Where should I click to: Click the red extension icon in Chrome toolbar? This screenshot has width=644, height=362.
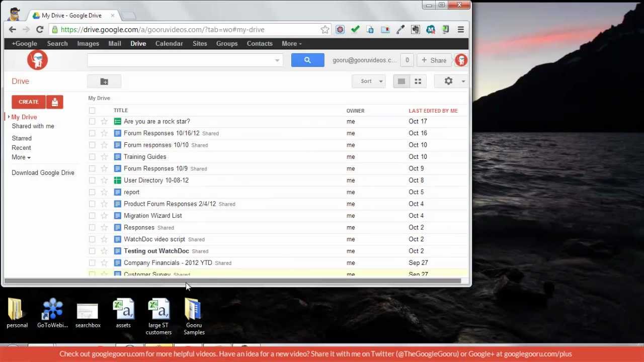click(340, 30)
